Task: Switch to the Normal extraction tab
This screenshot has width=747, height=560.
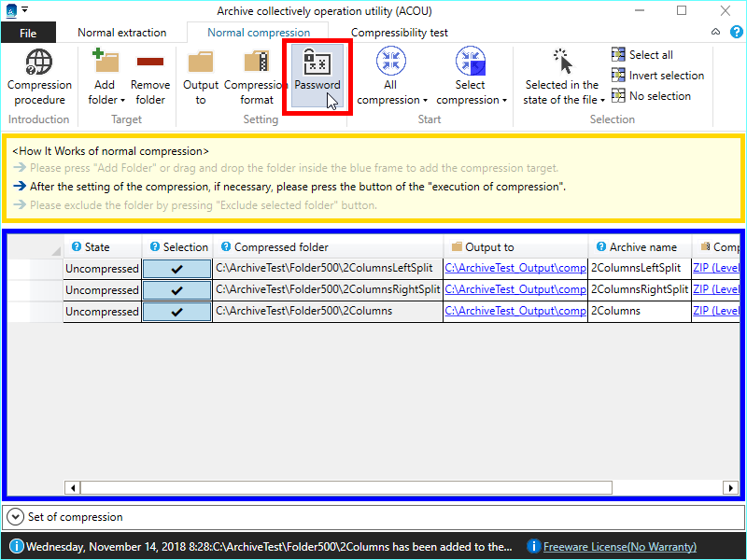Action: coord(121,33)
